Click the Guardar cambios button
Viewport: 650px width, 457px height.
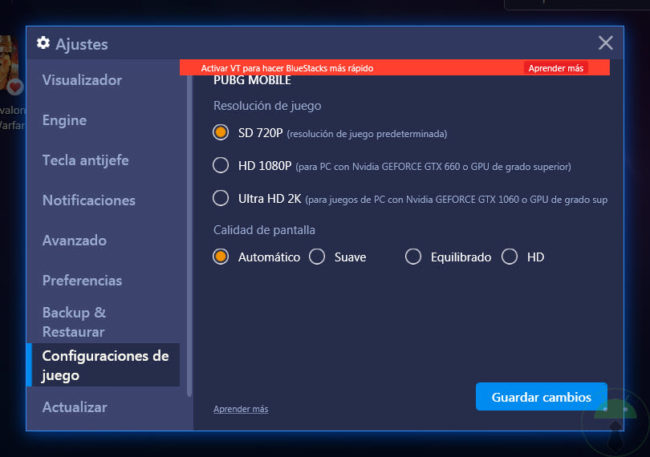(541, 397)
